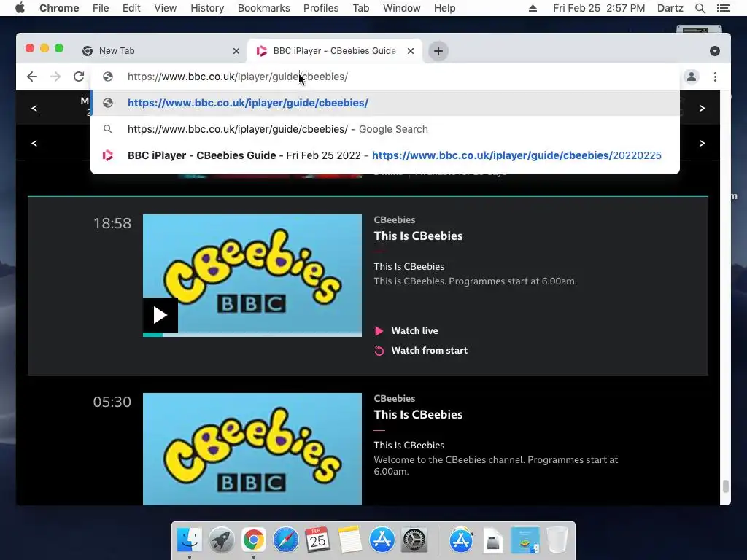Screen dimensions: 747x560
Task: Click the date and time in menu bar
Action: click(x=599, y=8)
